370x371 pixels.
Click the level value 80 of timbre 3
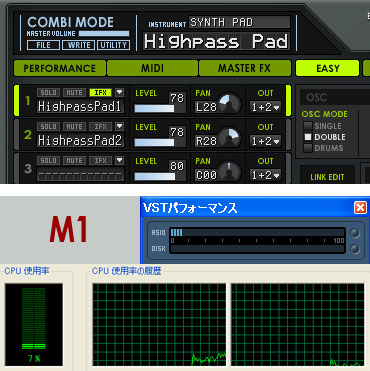(177, 166)
